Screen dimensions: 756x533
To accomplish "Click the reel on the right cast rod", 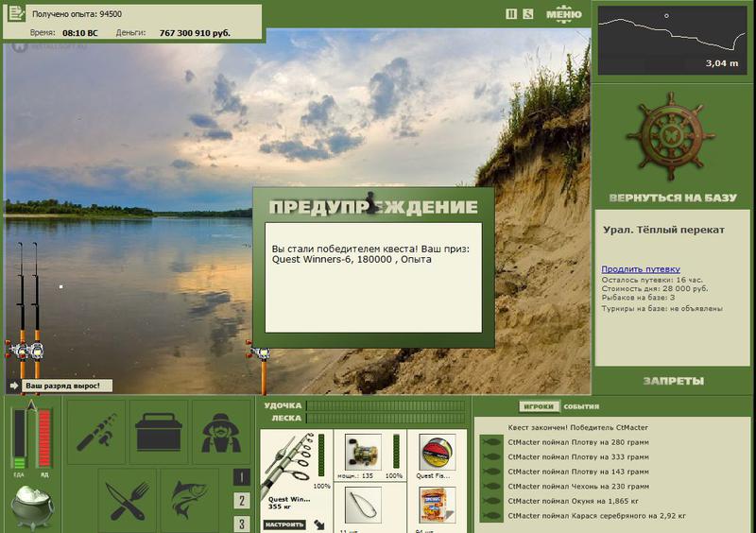I will pyautogui.click(x=259, y=352).
